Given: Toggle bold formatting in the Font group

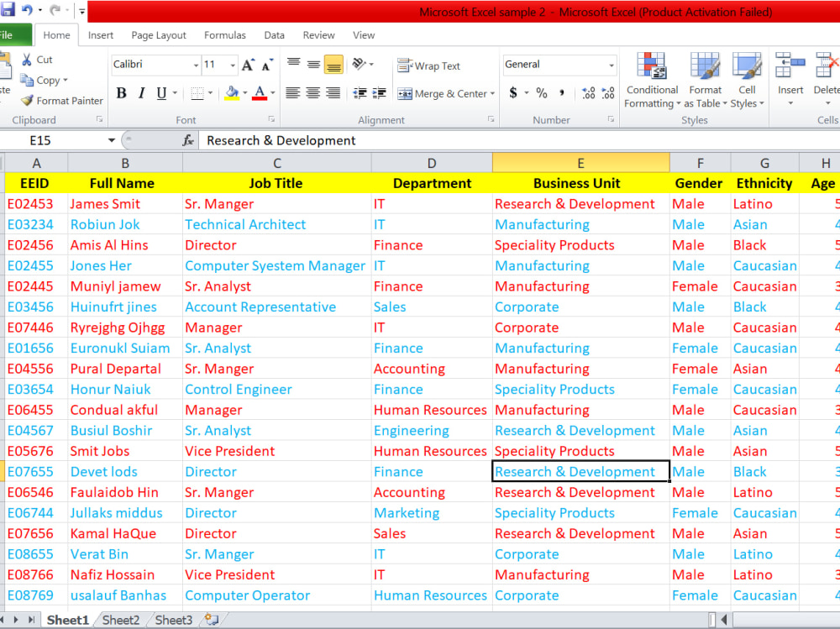Looking at the screenshot, I should click(121, 93).
